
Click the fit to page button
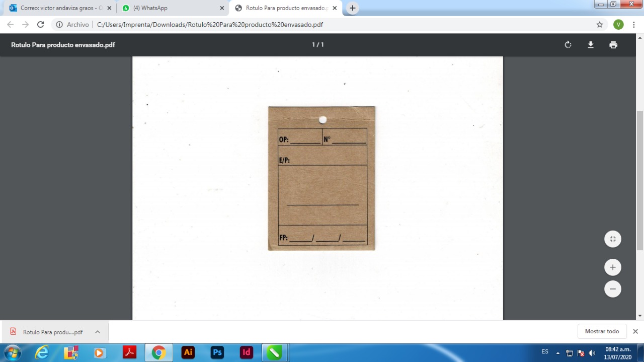612,239
